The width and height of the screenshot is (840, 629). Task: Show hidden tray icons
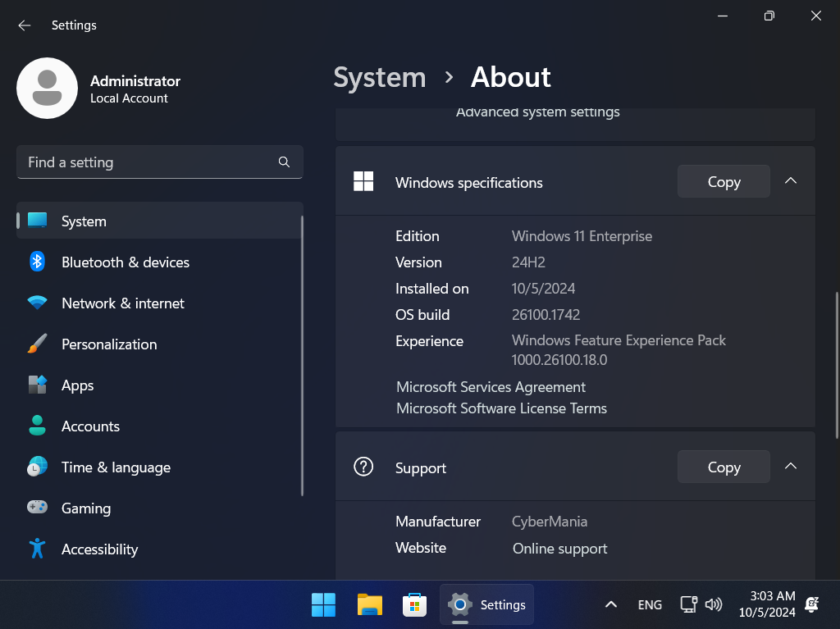[610, 605]
